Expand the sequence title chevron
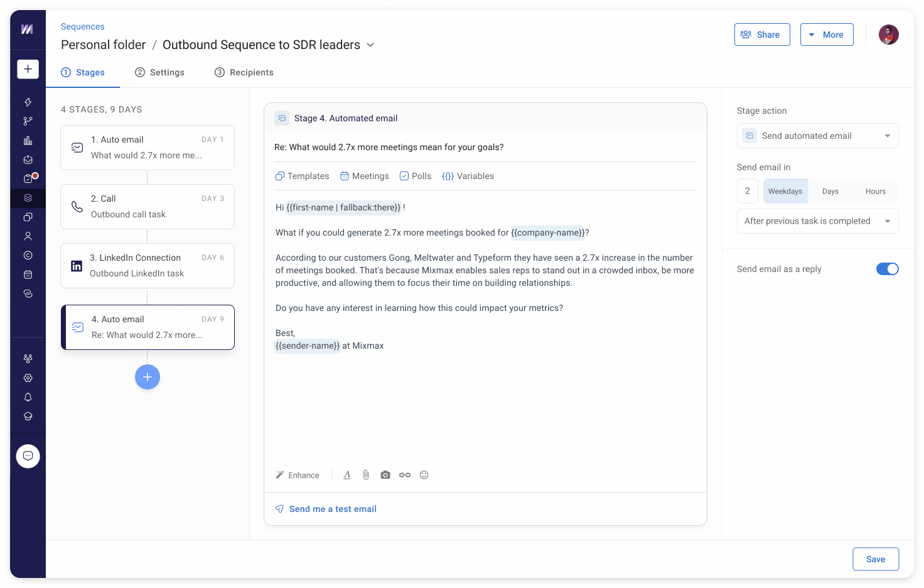The image size is (924, 588). point(370,45)
